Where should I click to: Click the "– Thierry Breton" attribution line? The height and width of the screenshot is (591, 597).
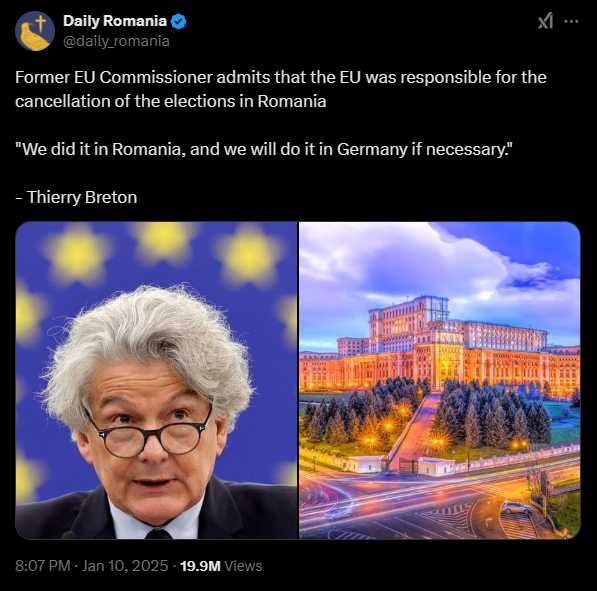pos(76,197)
